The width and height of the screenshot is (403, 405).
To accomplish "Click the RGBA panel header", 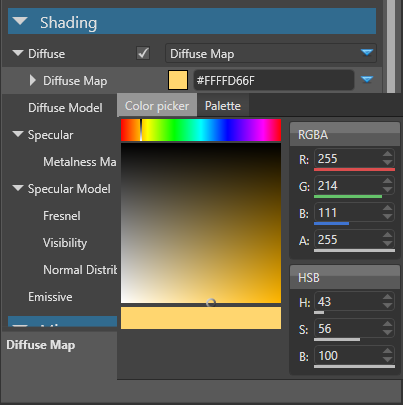I will click(345, 134).
